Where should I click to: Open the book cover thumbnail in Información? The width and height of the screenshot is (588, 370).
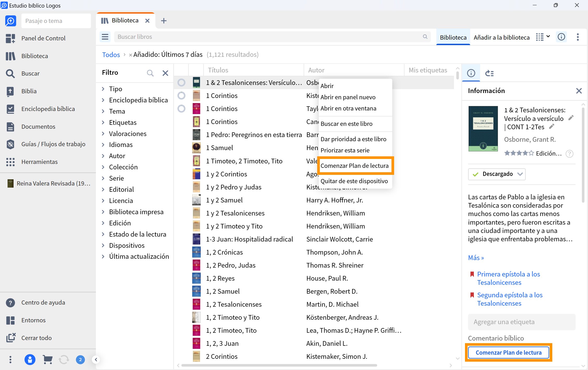click(x=483, y=128)
